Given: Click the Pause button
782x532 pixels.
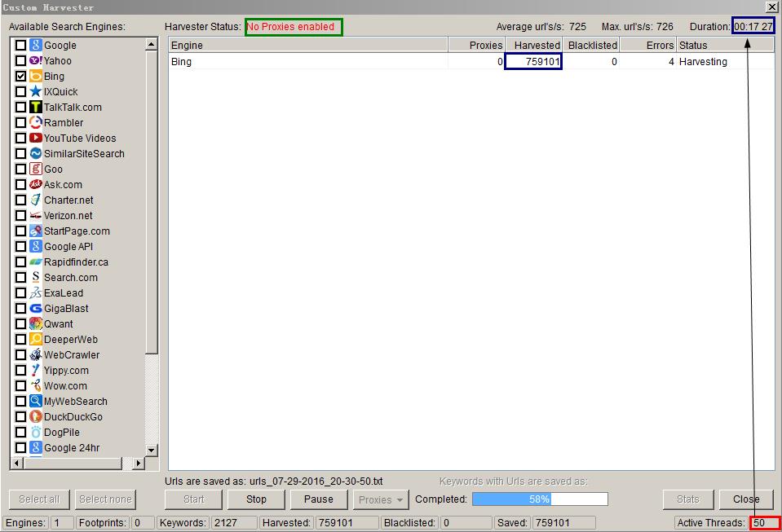Looking at the screenshot, I should (x=318, y=499).
